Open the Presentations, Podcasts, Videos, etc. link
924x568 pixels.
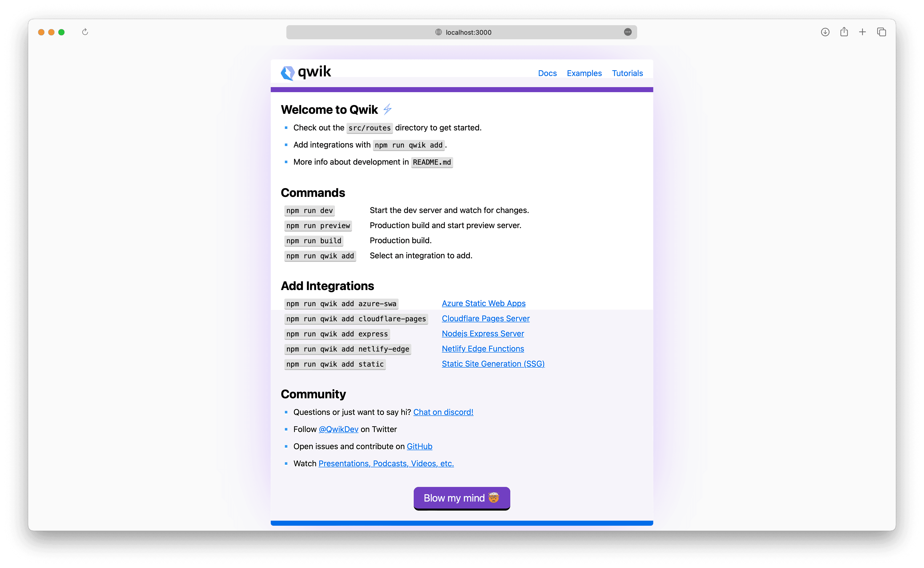386,464
